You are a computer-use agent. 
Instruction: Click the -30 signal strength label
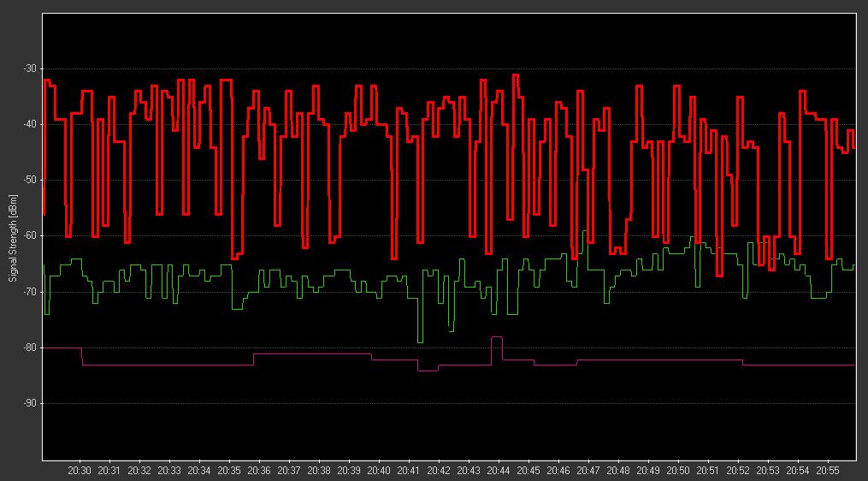[x=30, y=68]
